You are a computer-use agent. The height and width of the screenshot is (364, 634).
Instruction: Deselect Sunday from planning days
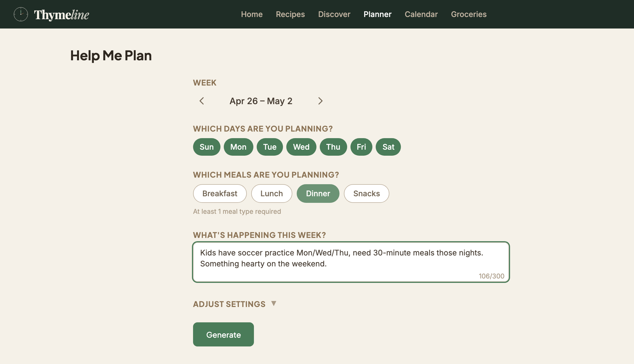click(x=206, y=147)
